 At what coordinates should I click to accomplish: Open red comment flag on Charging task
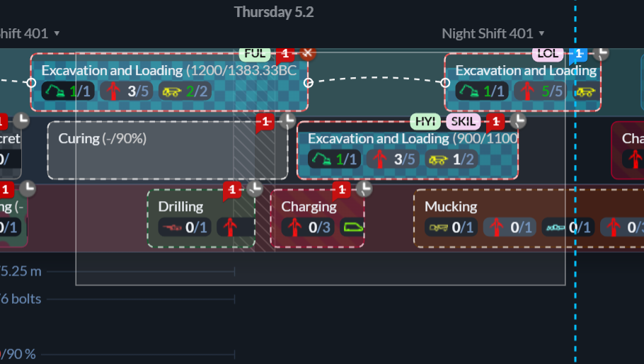[x=342, y=190]
